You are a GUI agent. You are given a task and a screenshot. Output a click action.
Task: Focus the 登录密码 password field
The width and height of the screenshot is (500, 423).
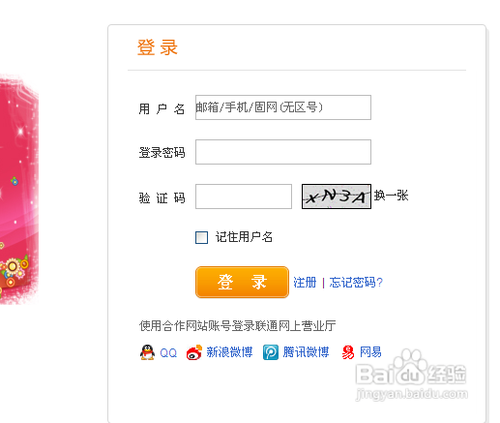(283, 152)
